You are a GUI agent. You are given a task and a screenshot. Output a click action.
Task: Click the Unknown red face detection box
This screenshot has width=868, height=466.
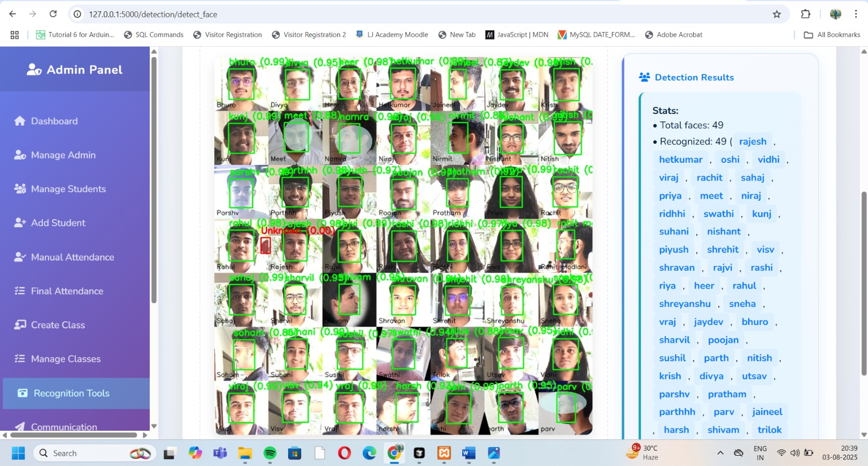(x=265, y=246)
